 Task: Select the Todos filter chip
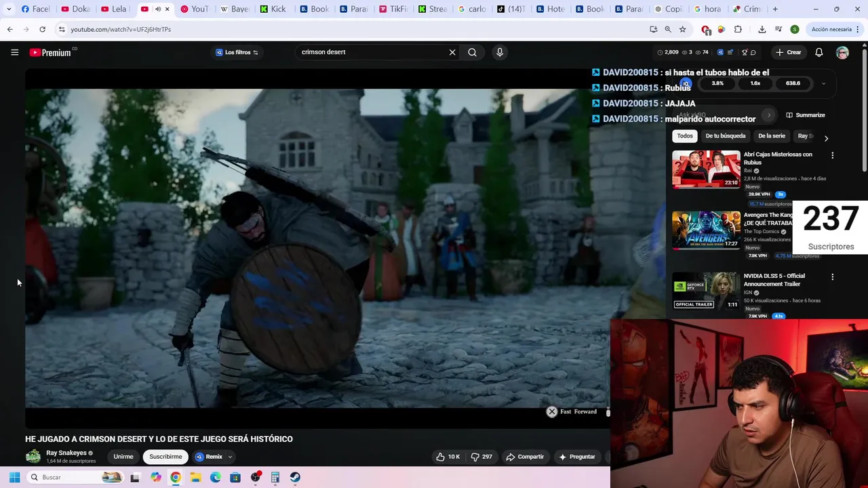[x=685, y=136]
